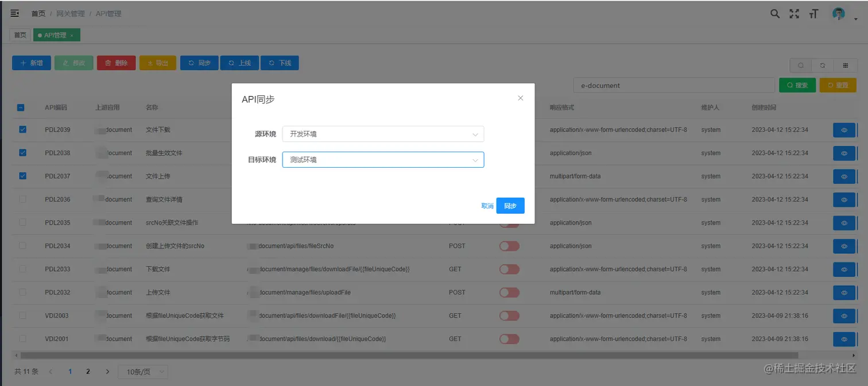Screen dimensions: 868x386
Task: Check the checkbox for row VDI2001
Action: (23, 338)
